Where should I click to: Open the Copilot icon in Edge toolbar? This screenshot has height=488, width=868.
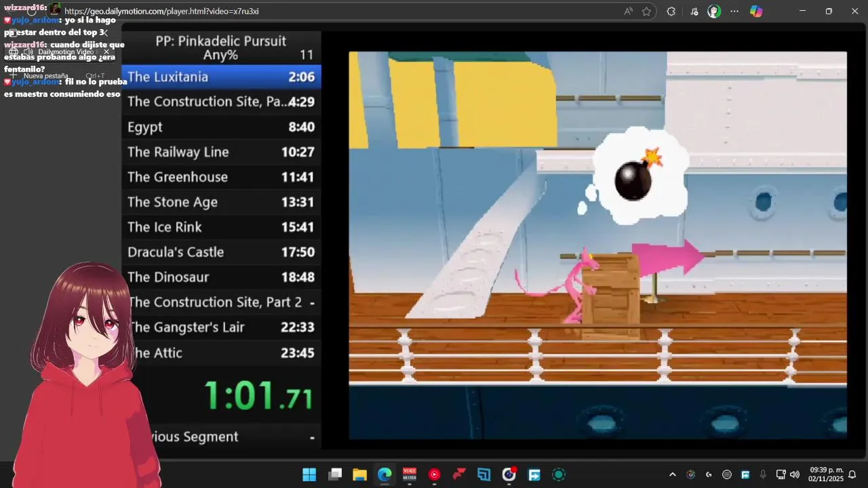click(756, 12)
